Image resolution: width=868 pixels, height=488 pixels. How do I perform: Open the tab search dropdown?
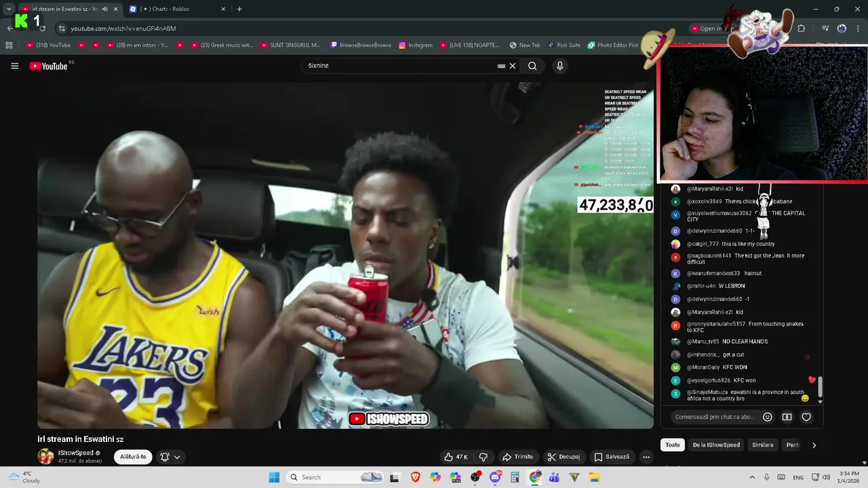pyautogui.click(x=9, y=9)
